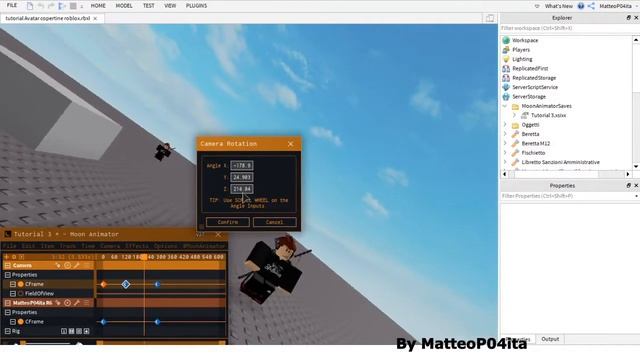Select Players in the Explorer

coord(521,49)
